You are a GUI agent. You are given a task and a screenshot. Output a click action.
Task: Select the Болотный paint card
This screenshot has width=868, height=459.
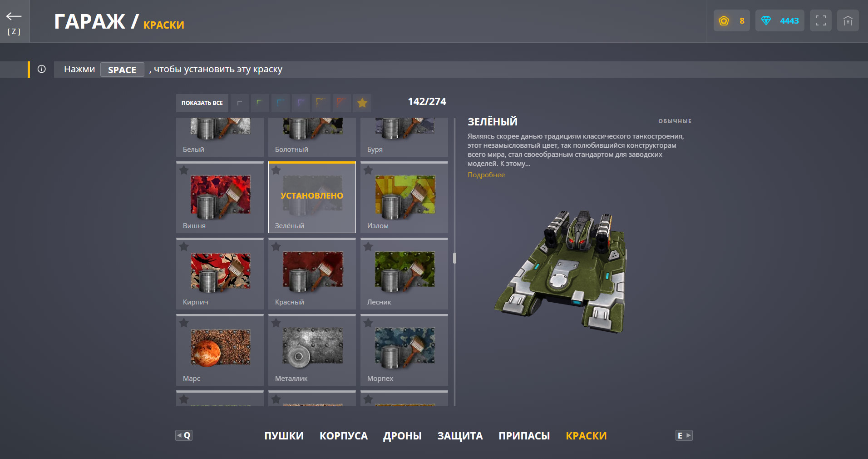point(312,137)
